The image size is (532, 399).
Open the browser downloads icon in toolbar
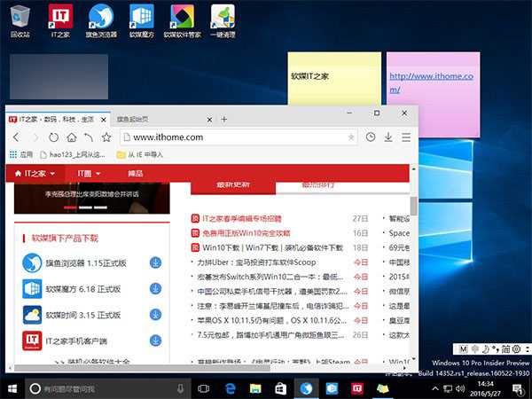[x=387, y=137]
